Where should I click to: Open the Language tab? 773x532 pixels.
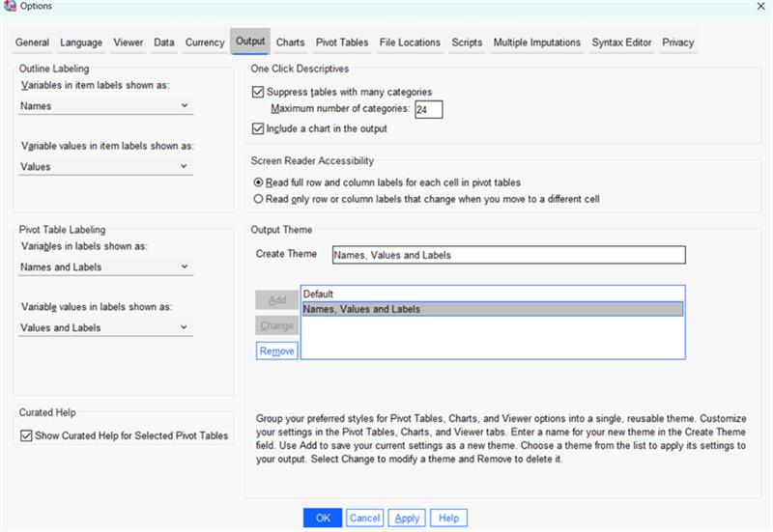click(81, 42)
